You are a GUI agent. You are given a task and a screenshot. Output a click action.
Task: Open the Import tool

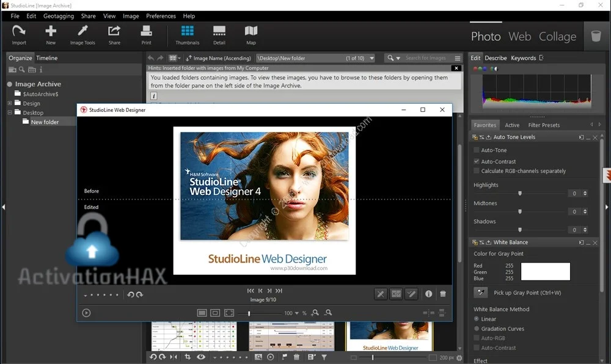[19, 35]
